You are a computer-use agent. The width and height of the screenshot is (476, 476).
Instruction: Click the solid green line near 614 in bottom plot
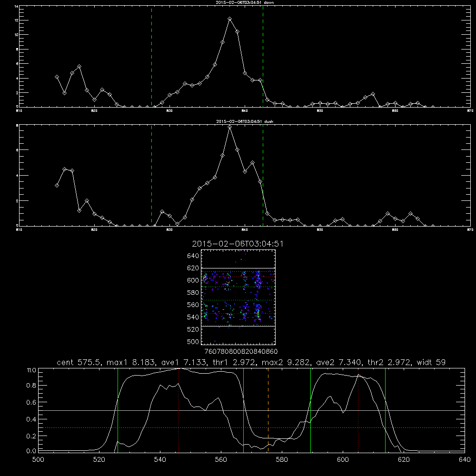385,410
